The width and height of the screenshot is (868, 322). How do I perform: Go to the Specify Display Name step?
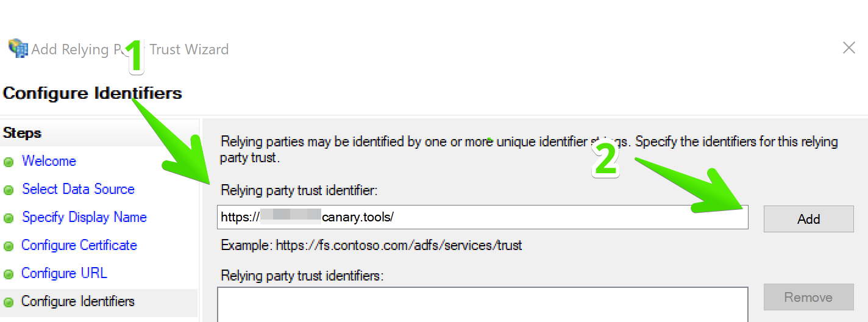84,217
